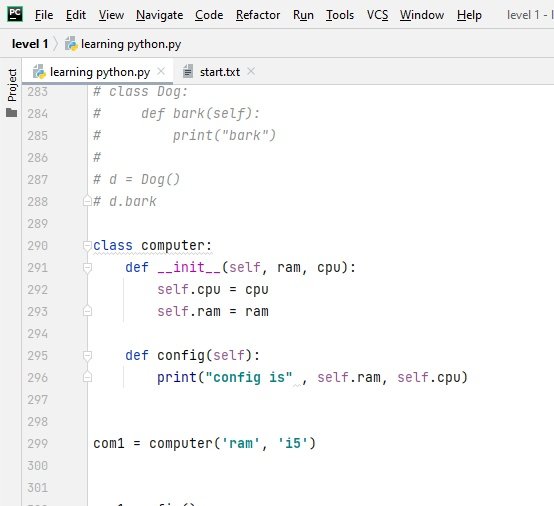The image size is (554, 506).
Task: Close the 'learning python.py' tab
Action: click(x=161, y=71)
